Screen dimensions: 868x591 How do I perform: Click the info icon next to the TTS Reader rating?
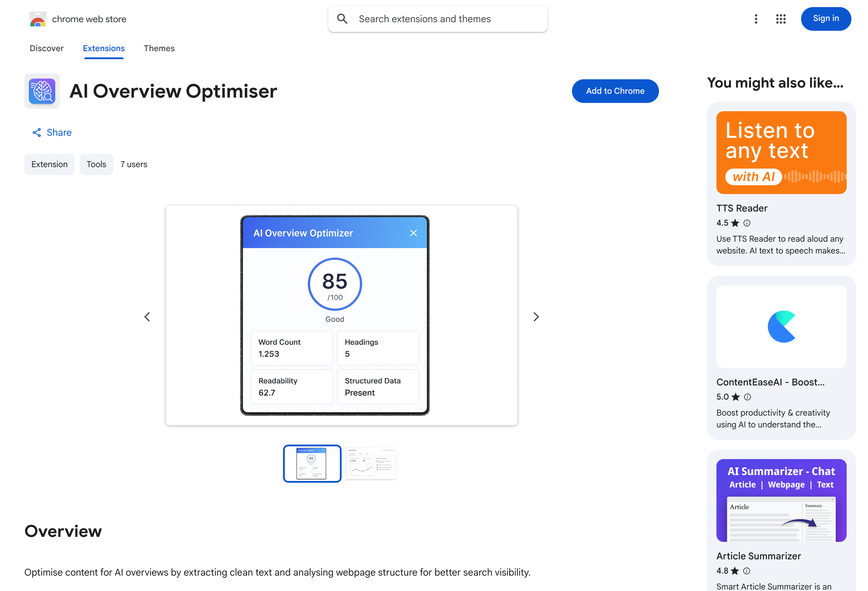(x=747, y=223)
